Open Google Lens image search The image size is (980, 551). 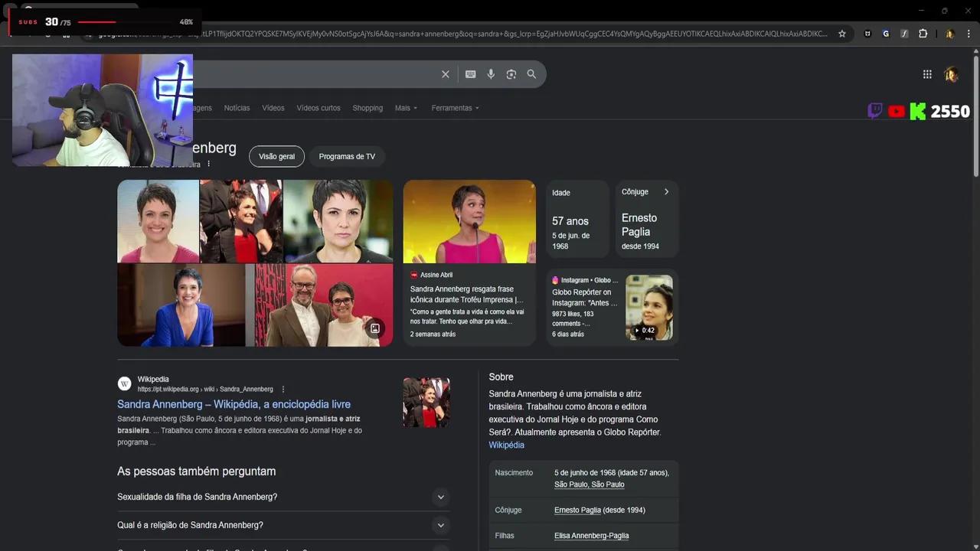pos(511,74)
